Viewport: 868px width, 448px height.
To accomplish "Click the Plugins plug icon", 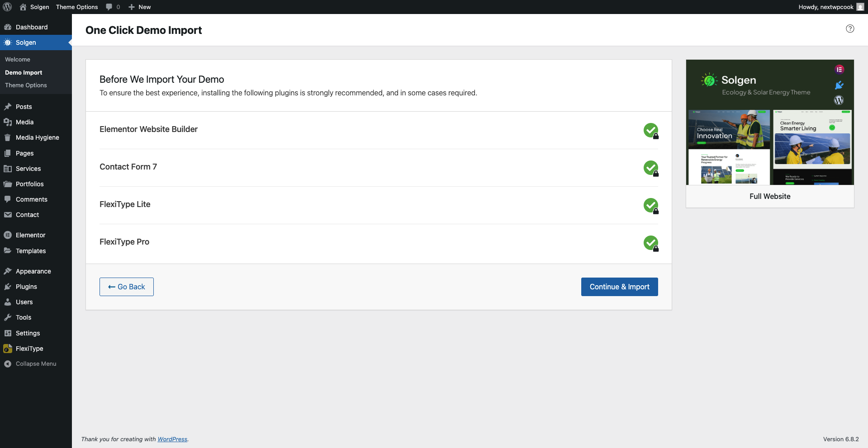I will (x=8, y=287).
